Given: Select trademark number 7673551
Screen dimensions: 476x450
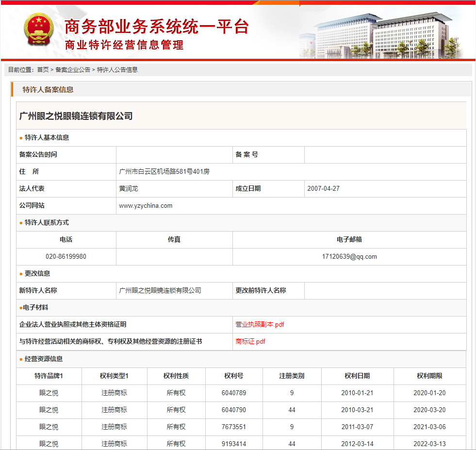Looking at the screenshot, I should tap(234, 427).
